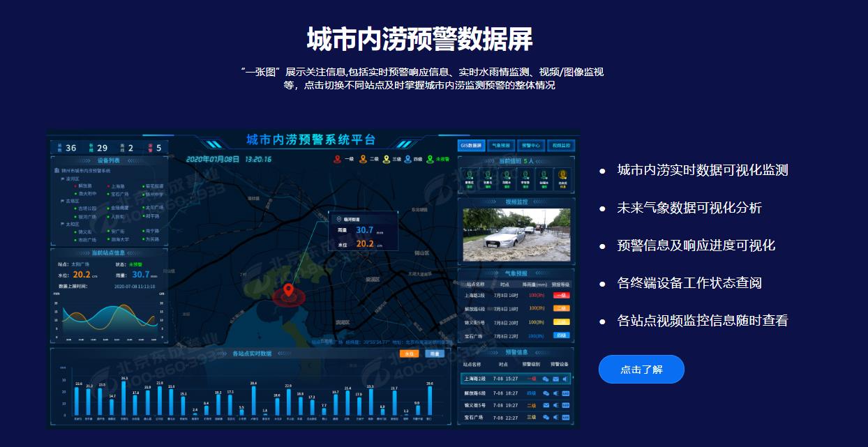Select the 一级 red warning marker icon
Screen dimensions: 868x447
(338, 158)
